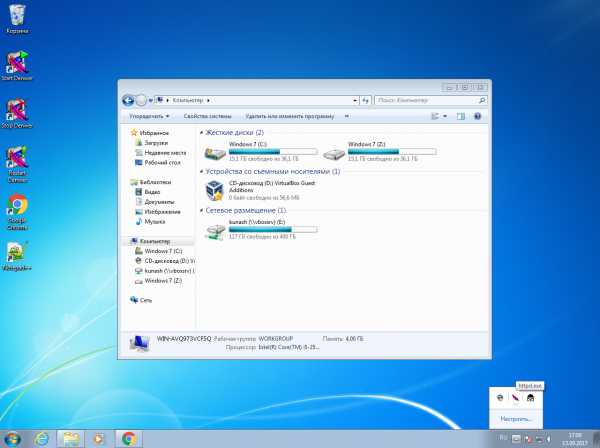Select the Restart Denwer desktop shortcut

click(x=17, y=165)
